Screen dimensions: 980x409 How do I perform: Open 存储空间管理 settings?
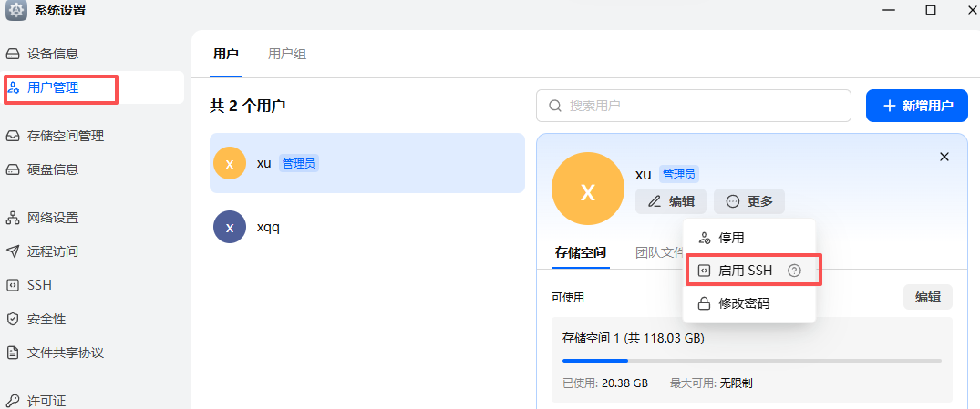point(66,136)
